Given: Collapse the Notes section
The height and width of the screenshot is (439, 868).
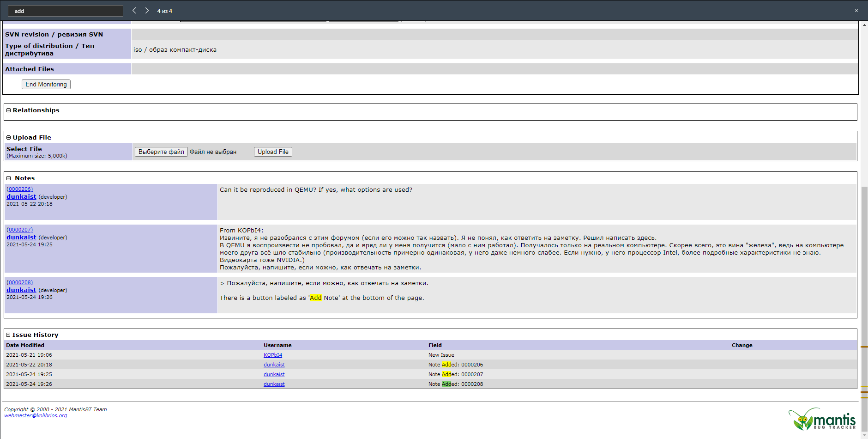Looking at the screenshot, I should point(8,178).
